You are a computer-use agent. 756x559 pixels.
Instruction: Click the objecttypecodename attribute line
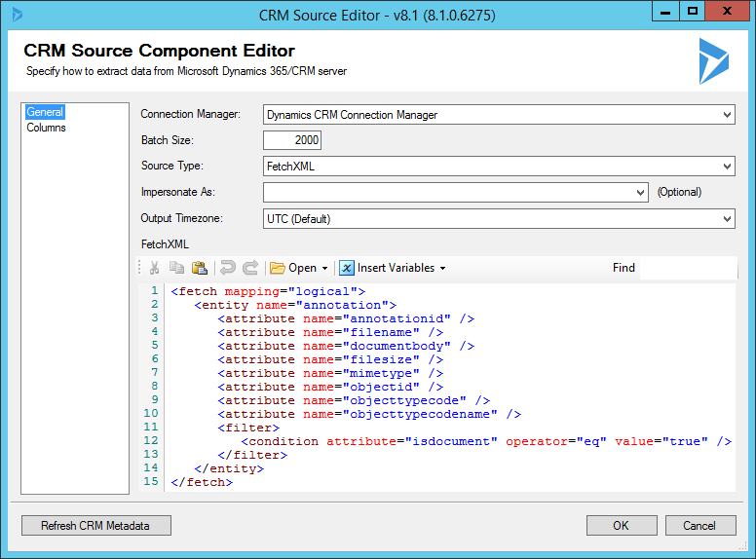(x=369, y=414)
